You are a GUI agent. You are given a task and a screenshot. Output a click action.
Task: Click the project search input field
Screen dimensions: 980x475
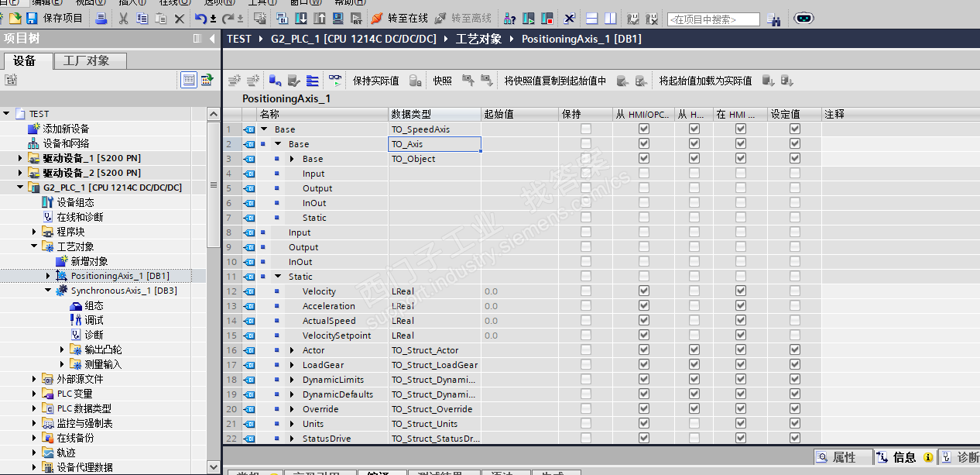(713, 19)
